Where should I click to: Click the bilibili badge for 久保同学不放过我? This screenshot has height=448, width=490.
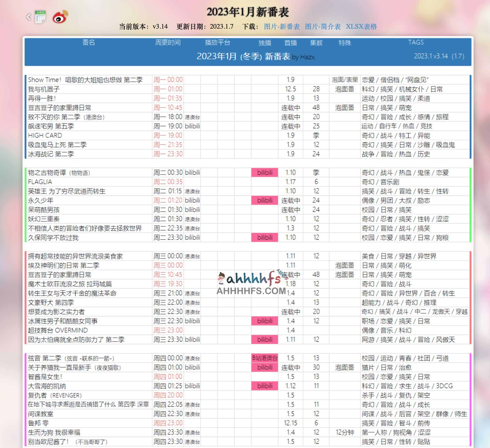[265, 238]
